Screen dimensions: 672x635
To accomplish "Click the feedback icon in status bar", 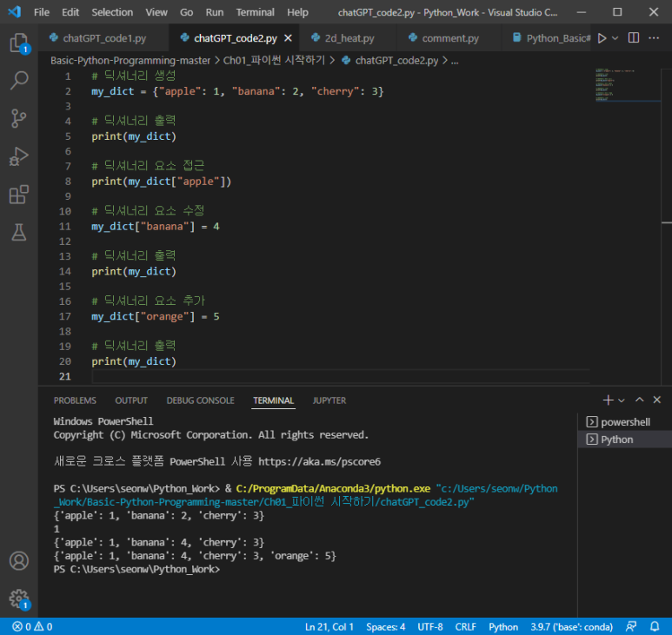I will pyautogui.click(x=631, y=626).
